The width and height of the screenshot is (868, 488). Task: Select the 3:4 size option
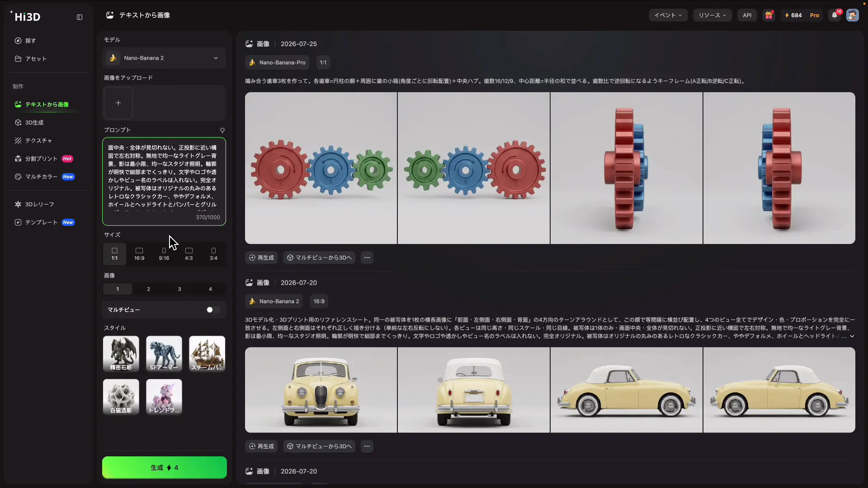click(213, 254)
